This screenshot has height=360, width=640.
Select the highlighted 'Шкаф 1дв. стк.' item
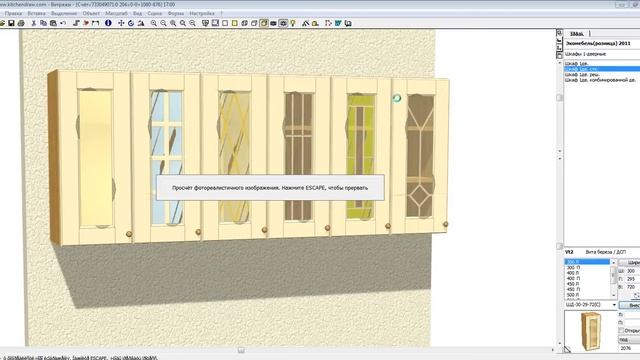pos(602,69)
